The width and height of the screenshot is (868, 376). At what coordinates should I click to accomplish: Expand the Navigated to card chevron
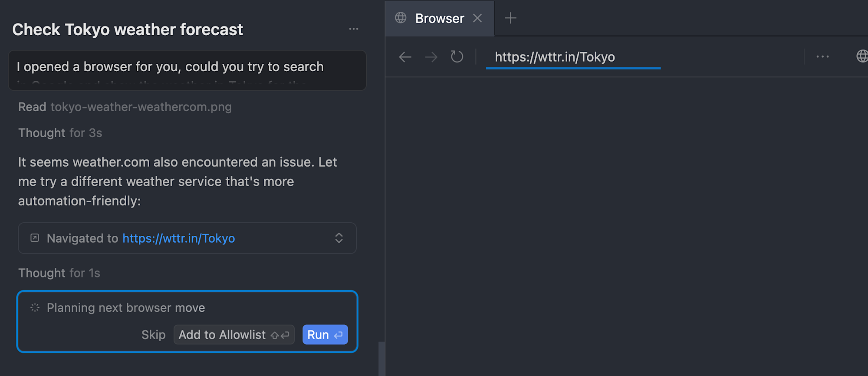pyautogui.click(x=339, y=238)
